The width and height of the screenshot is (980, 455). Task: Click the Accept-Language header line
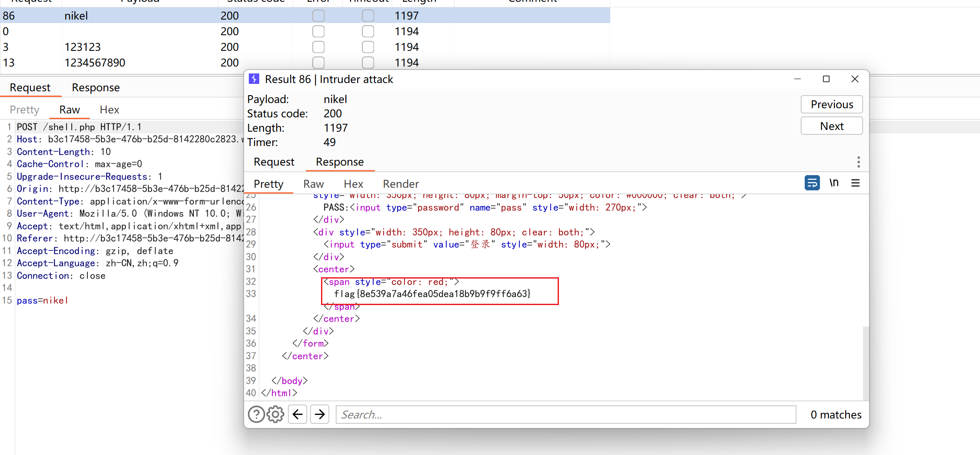pyautogui.click(x=98, y=263)
